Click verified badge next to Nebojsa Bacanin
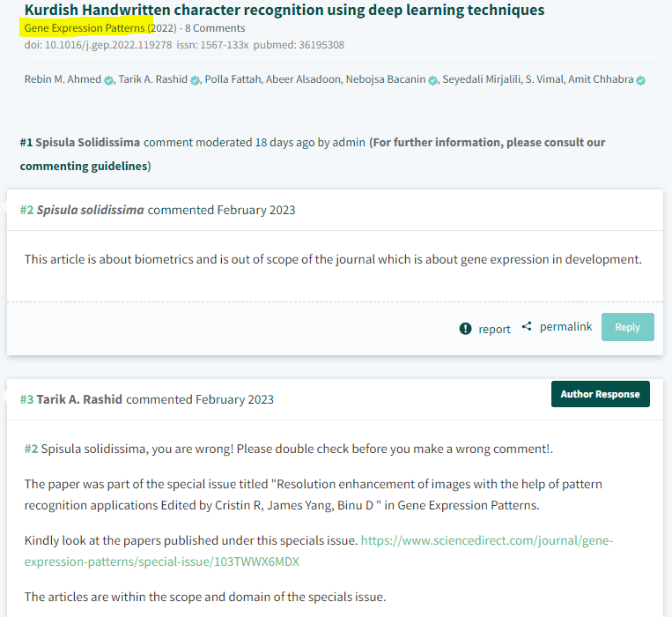 point(432,80)
